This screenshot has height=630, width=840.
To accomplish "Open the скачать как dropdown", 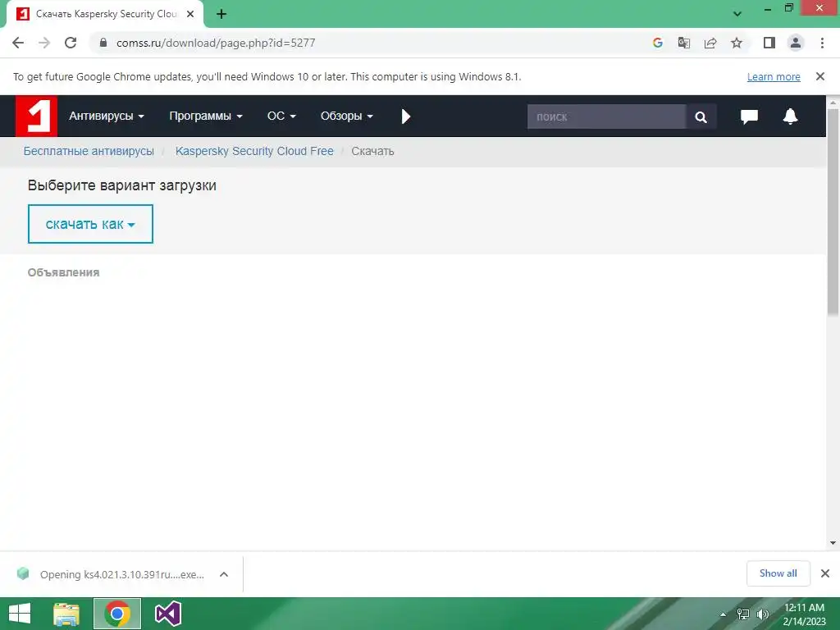I will [90, 224].
